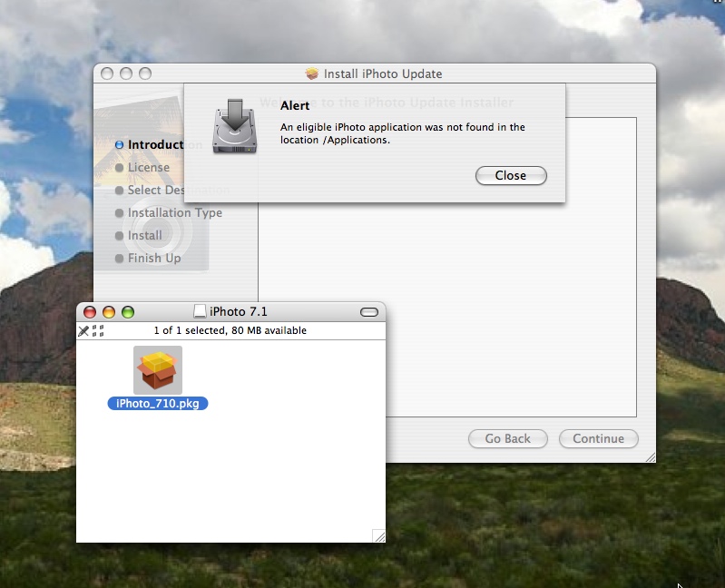Click the iPhoto 7.1 window title text
The image size is (725, 588).
point(239,311)
